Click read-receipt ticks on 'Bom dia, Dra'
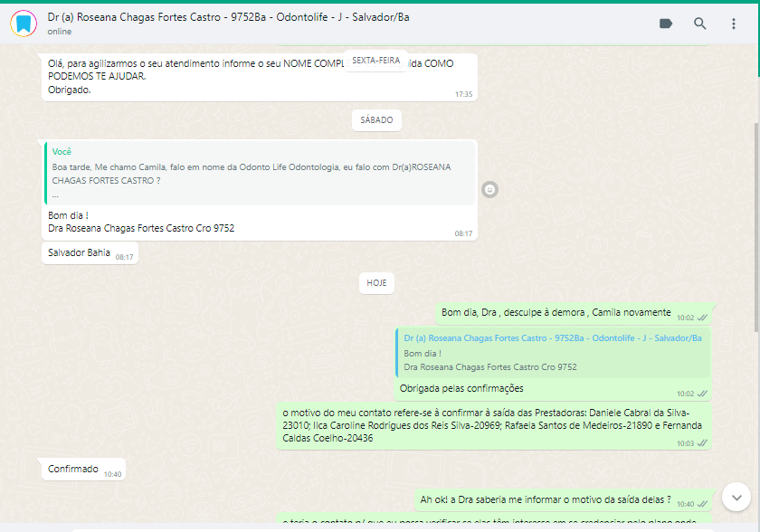The width and height of the screenshot is (760, 532). (x=702, y=318)
